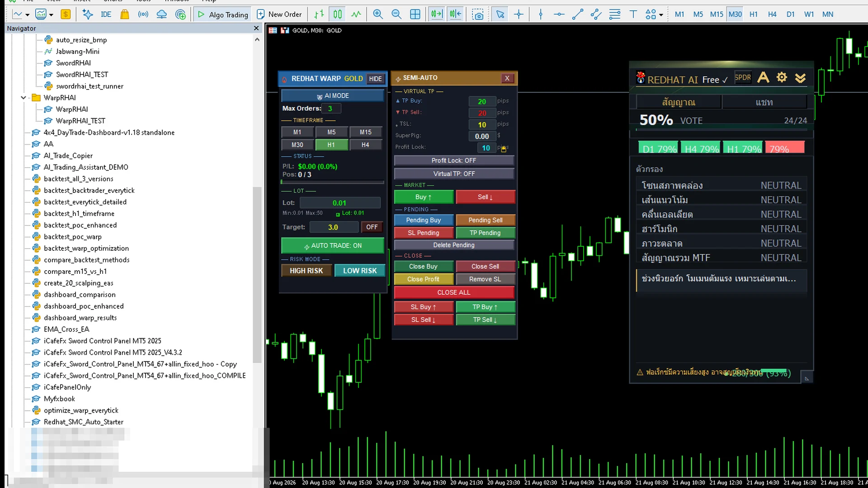The height and width of the screenshot is (488, 868).
Task: Edit the Lot size field 0.01
Action: 340,203
